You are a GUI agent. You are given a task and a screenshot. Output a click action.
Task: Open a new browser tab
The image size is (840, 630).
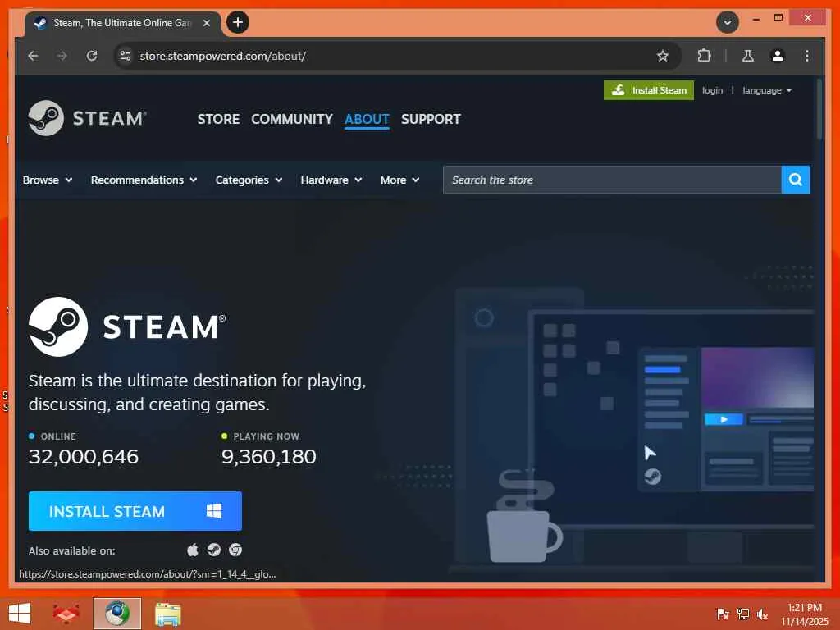[x=238, y=22]
